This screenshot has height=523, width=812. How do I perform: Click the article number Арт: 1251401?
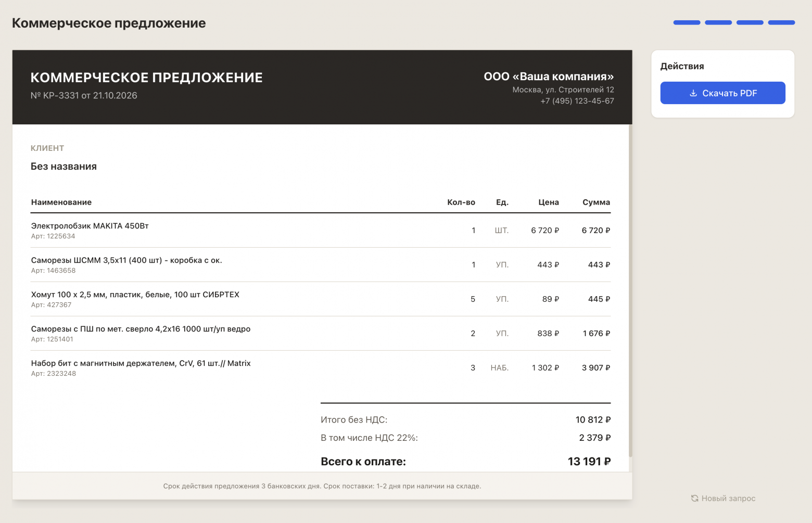(x=52, y=339)
